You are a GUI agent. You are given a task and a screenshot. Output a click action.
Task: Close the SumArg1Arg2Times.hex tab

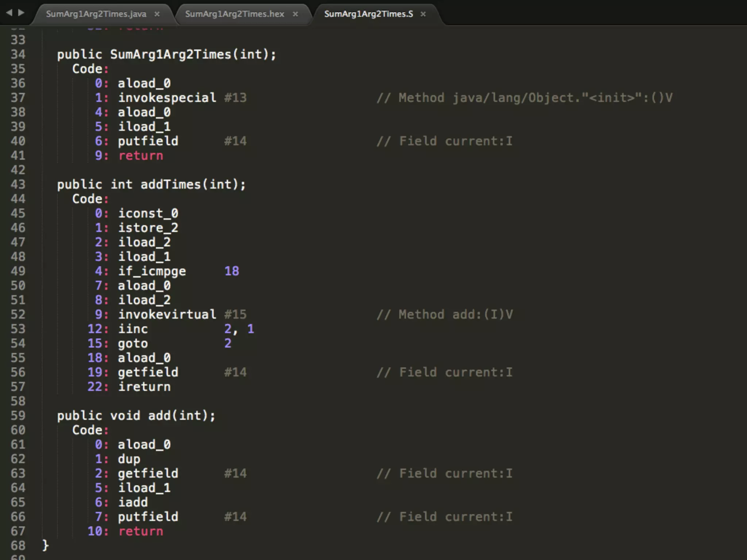point(295,14)
